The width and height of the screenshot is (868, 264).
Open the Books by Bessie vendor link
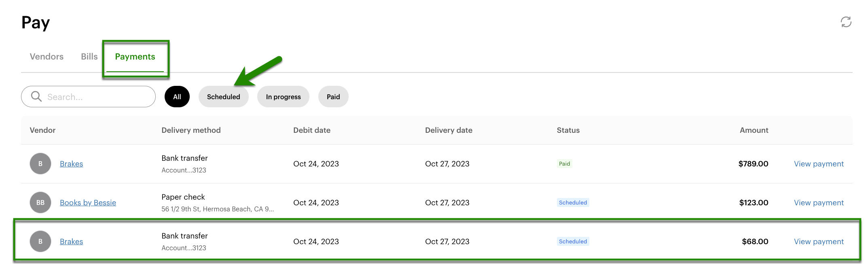[x=88, y=202]
